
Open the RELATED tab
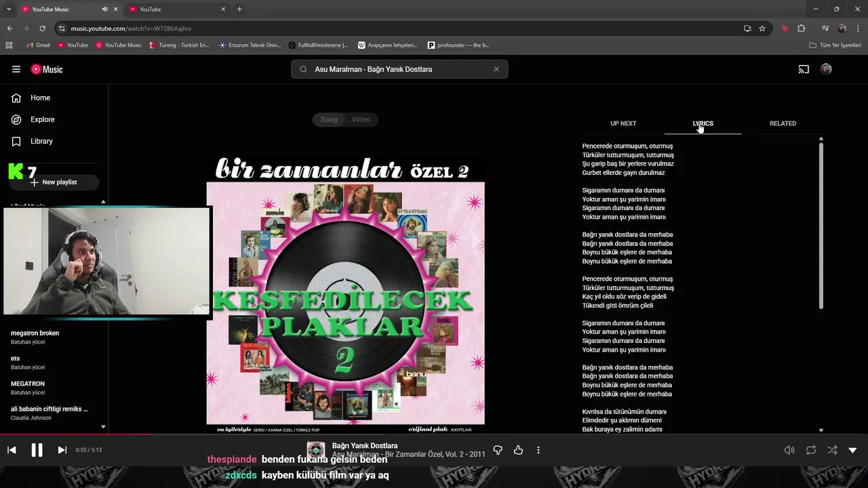pyautogui.click(x=783, y=123)
